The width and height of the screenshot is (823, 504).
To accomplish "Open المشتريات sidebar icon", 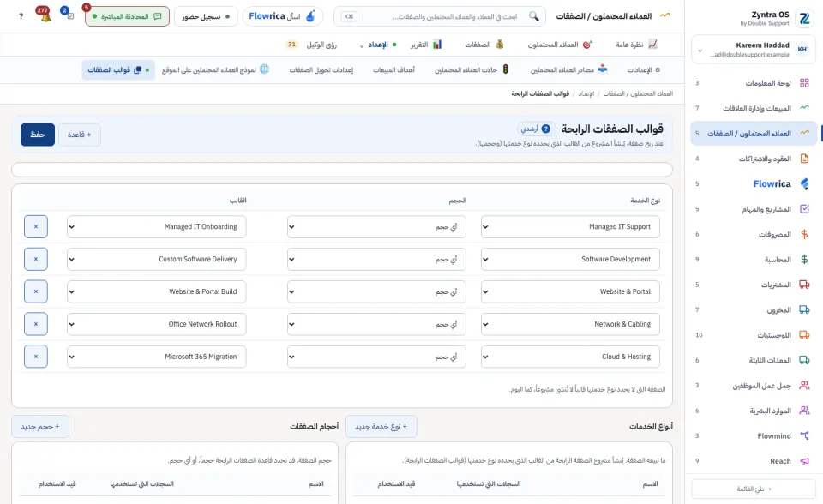I will (x=804, y=285).
